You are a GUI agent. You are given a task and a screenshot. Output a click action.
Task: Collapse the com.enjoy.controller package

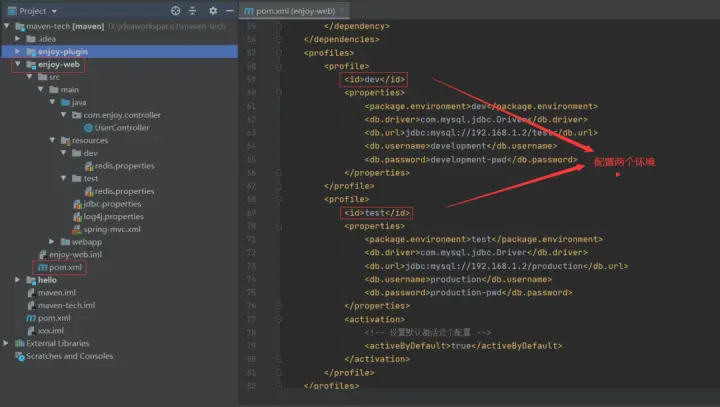63,114
